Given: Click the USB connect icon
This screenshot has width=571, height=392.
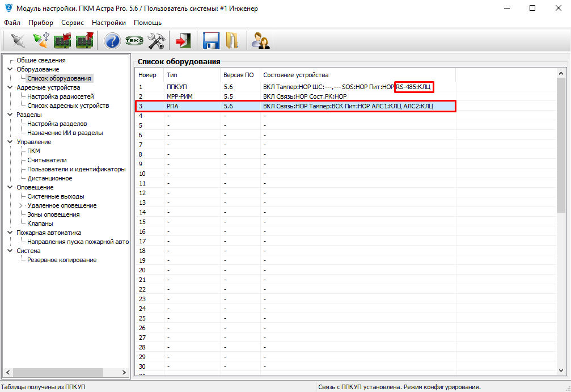Looking at the screenshot, I should pyautogui.click(x=40, y=41).
